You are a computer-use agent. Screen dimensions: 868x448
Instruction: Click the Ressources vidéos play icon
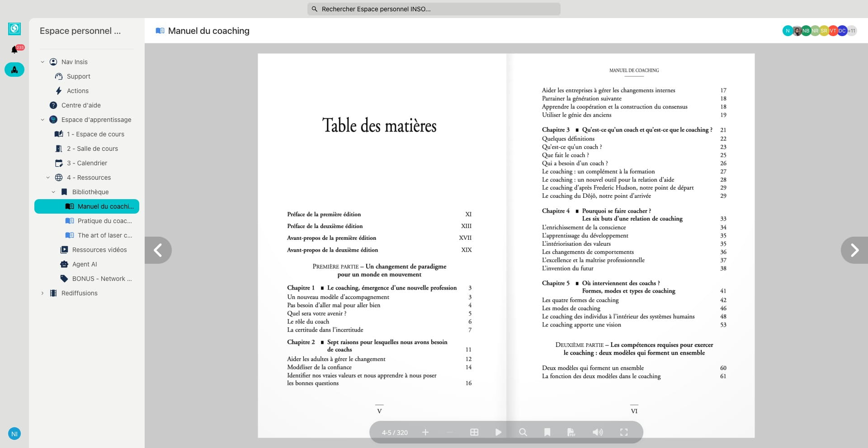(64, 250)
